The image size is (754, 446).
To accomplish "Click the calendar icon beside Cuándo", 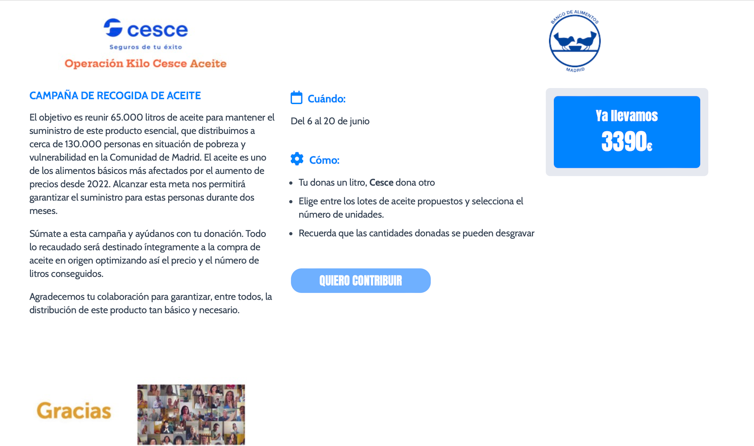I will click(x=296, y=98).
